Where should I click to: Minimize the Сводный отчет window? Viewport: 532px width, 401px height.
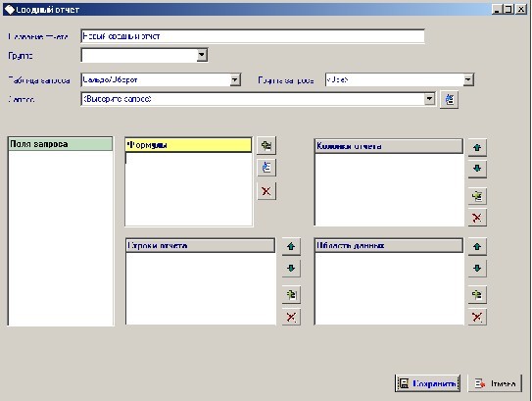497,9
